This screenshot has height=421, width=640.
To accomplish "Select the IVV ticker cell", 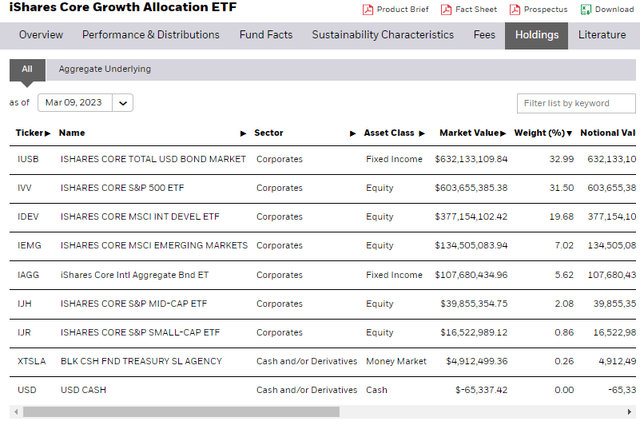I will click(x=24, y=188).
